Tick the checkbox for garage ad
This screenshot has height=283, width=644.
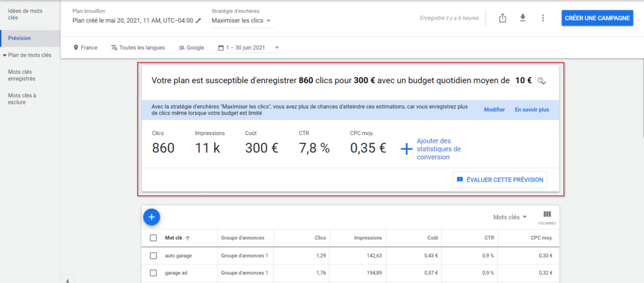pos(153,273)
